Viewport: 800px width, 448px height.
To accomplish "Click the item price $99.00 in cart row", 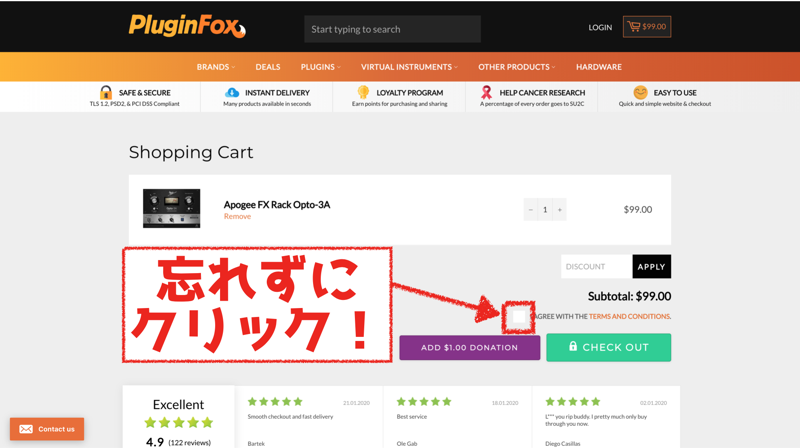I will pyautogui.click(x=638, y=210).
